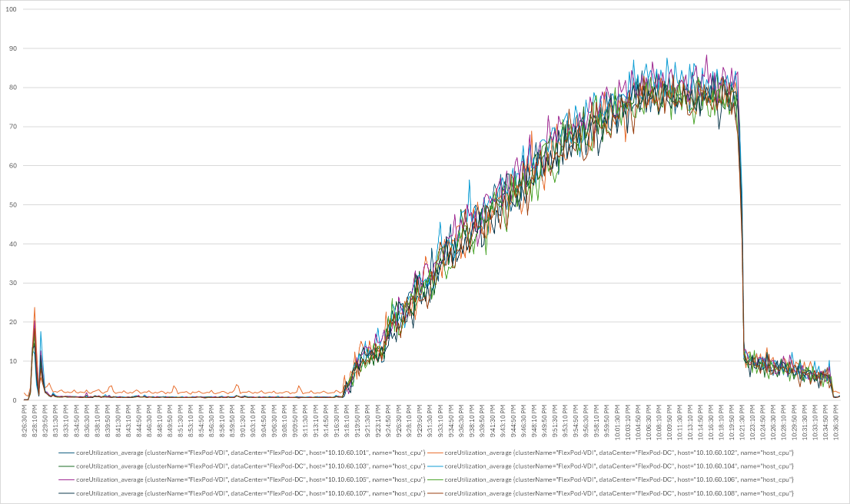Click the x-axis label 9:31:30 PM
Viewport: 850px width, 504px height.
[x=430, y=423]
